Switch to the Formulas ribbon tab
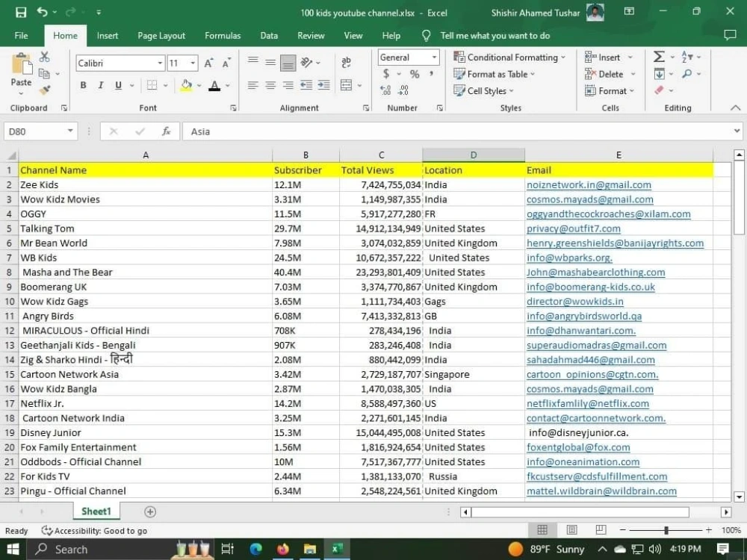747x560 pixels. (222, 35)
